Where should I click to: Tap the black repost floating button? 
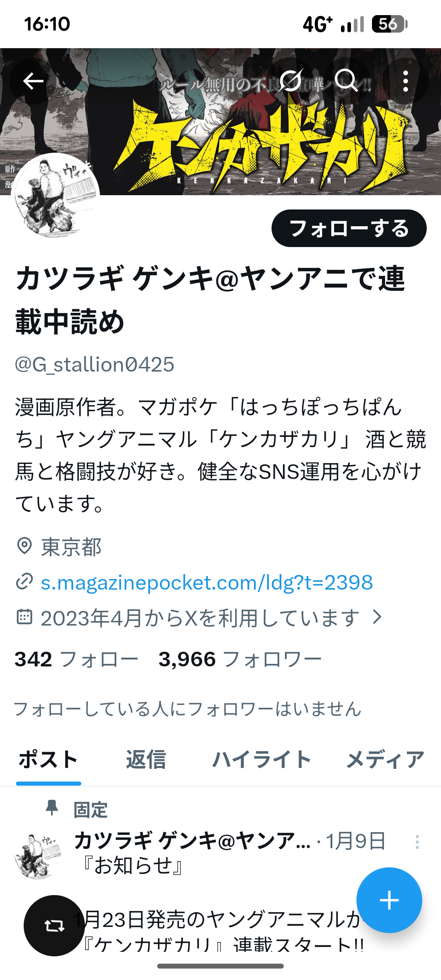click(54, 926)
